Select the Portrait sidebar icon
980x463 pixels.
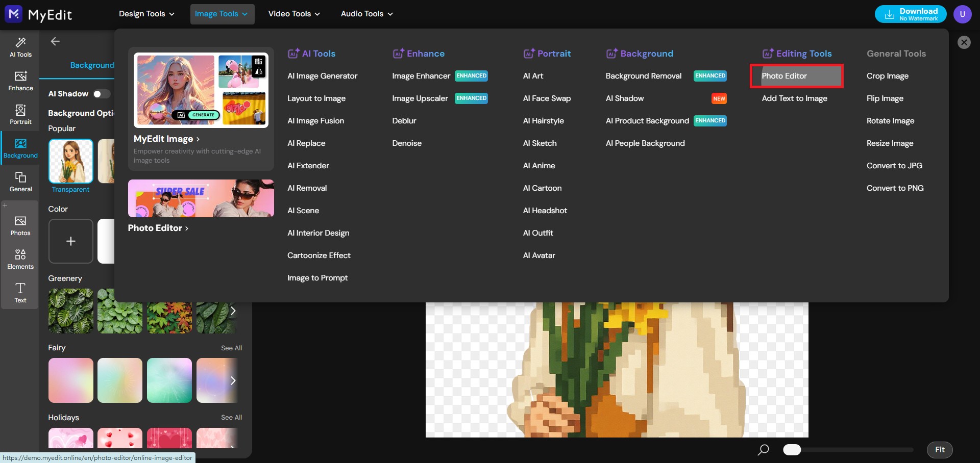[x=20, y=114]
